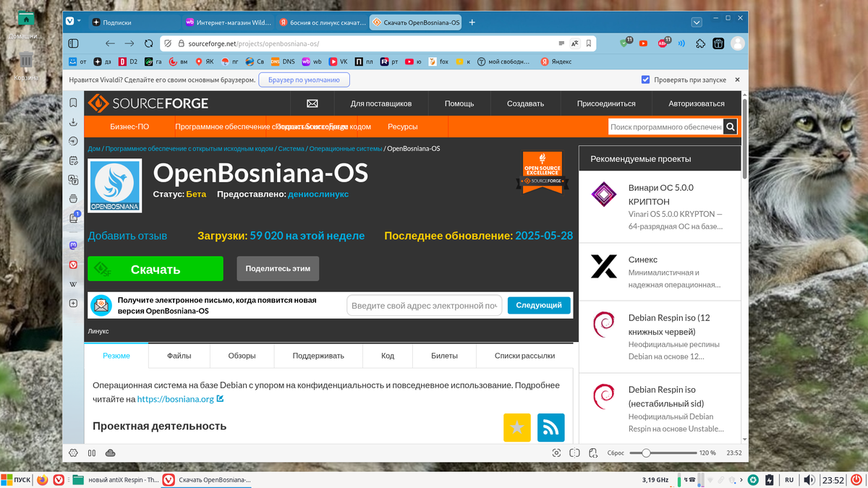Image resolution: width=868 pixels, height=488 pixels.
Task: Open the green shield extension icon
Action: (x=625, y=43)
